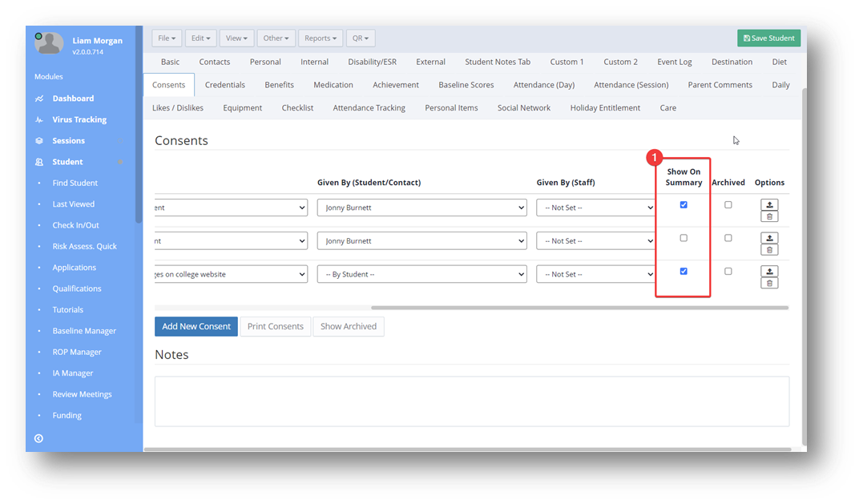Open the '-- By Student --' dropdown
The image size is (859, 504).
coord(421,275)
